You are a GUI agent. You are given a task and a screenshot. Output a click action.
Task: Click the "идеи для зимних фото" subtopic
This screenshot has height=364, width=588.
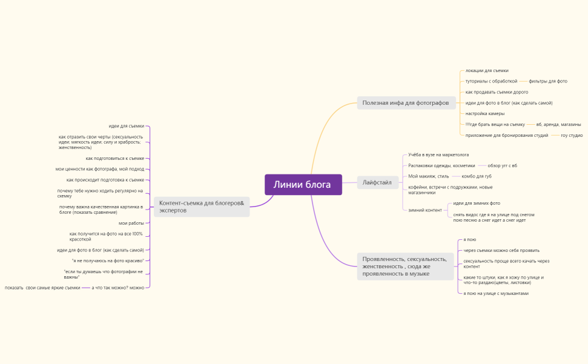click(477, 204)
